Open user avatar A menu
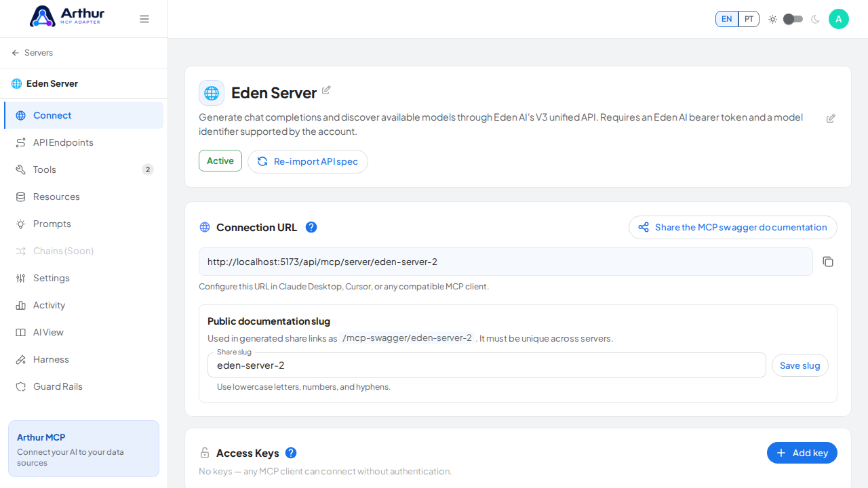 pos(839,19)
